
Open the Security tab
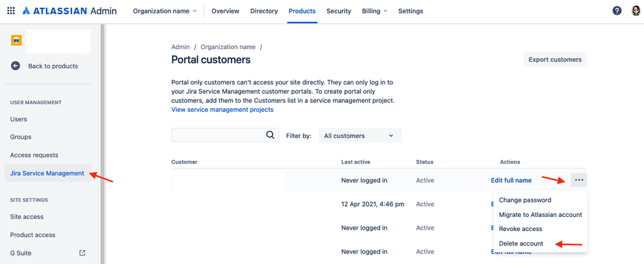click(x=339, y=11)
